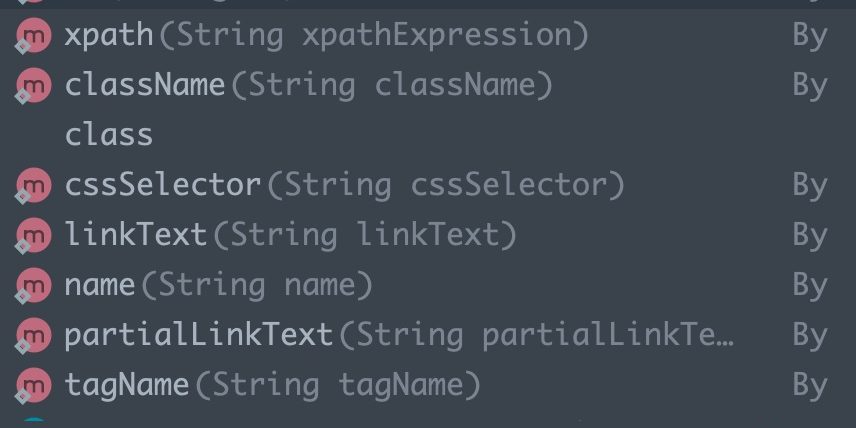This screenshot has width=856, height=428.
Task: Click the By return type on name row
Action: 810,287
